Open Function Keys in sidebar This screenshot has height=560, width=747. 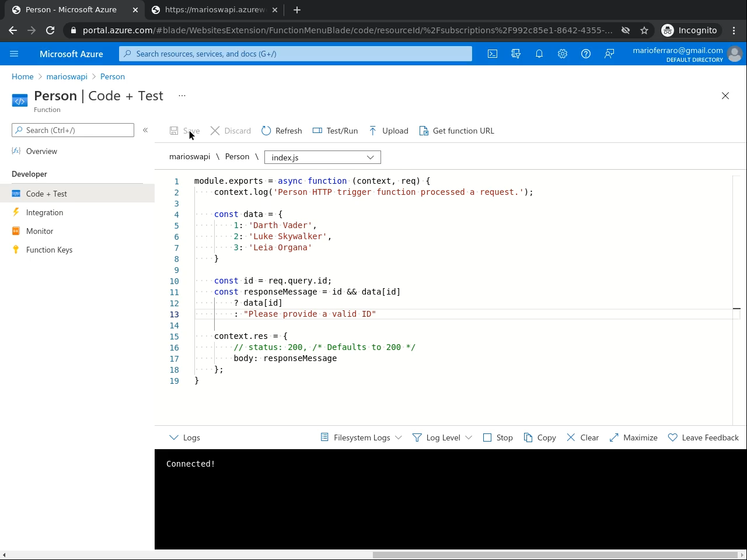coord(49,250)
